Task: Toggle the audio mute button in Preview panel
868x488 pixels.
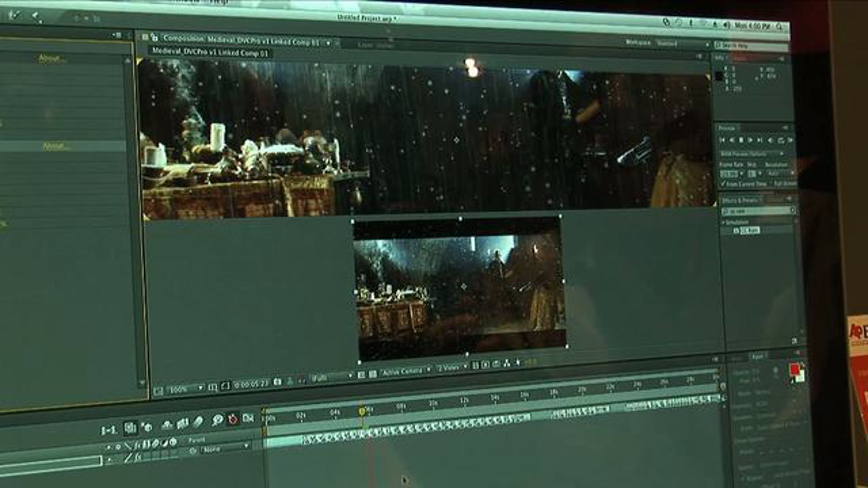Action: pos(770,140)
